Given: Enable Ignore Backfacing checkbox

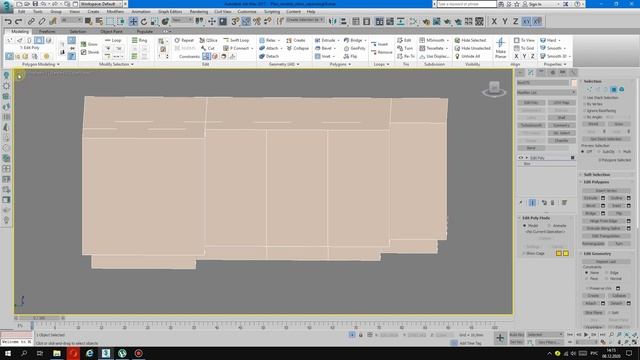Looking at the screenshot, I should tap(584, 111).
